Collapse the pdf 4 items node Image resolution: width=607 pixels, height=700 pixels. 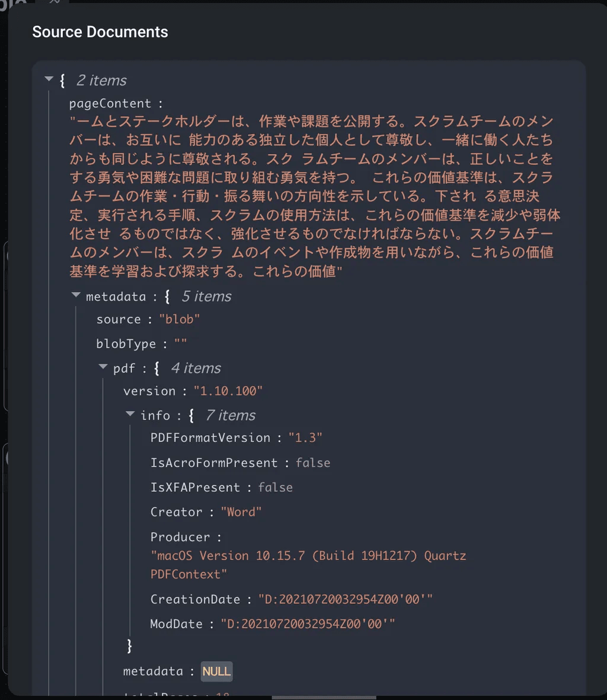(x=103, y=367)
